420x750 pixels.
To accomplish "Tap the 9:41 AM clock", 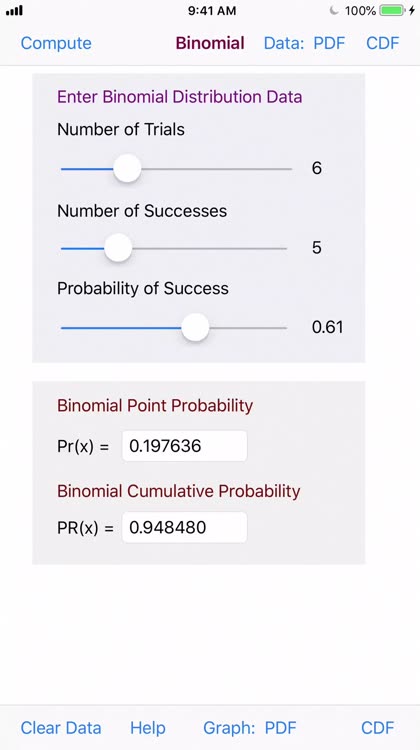I will pos(212,11).
